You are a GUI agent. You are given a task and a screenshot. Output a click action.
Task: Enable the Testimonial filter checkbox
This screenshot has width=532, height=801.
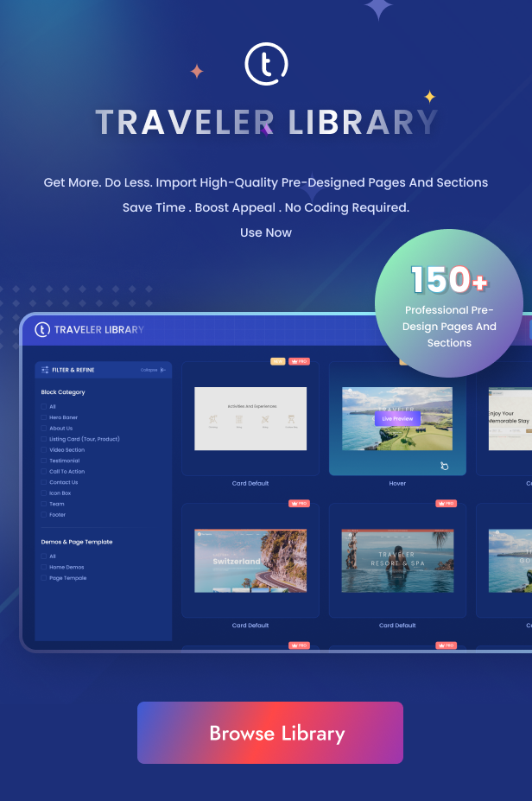pos(44,461)
